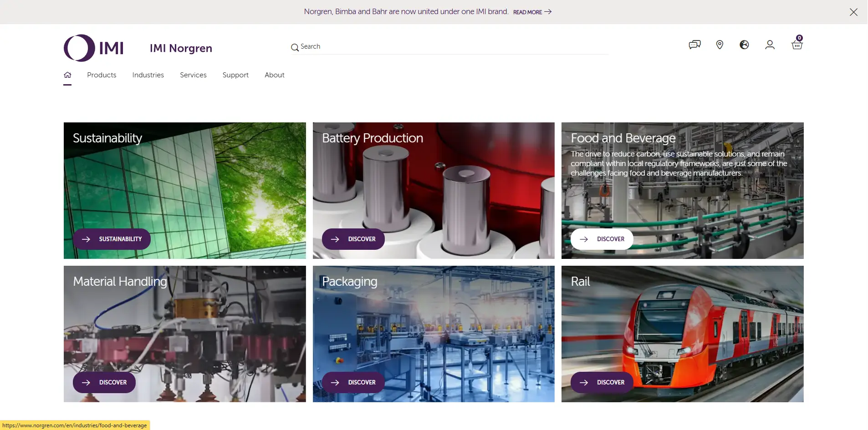This screenshot has width=868, height=430.
Task: Open the Industries menu
Action: coord(148,75)
